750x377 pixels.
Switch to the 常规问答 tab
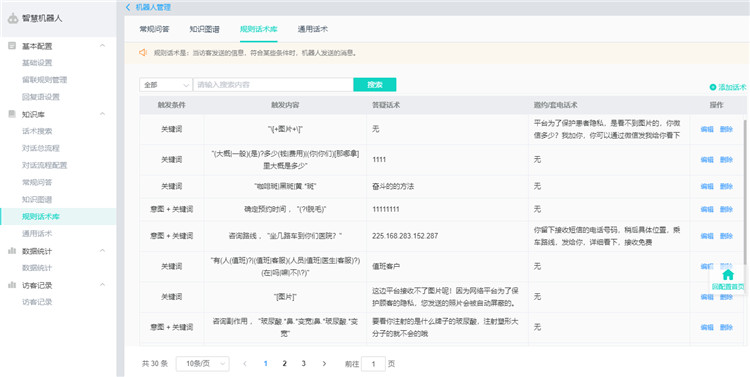tap(154, 29)
